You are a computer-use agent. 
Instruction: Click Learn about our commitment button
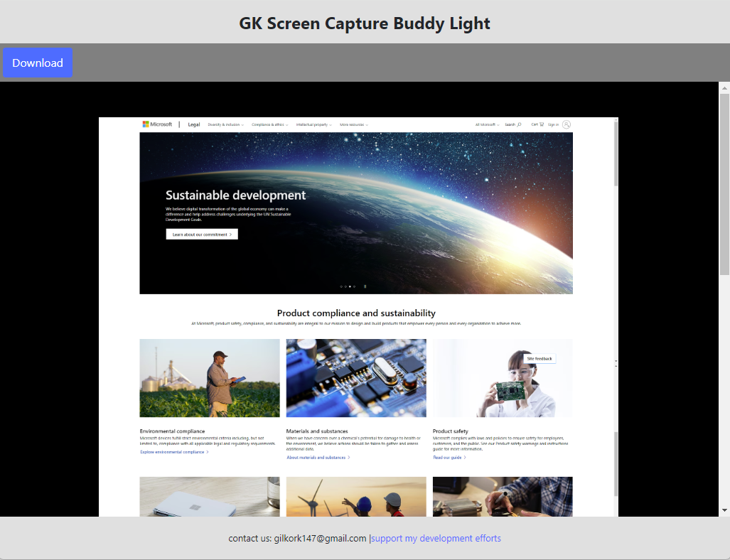click(x=202, y=234)
